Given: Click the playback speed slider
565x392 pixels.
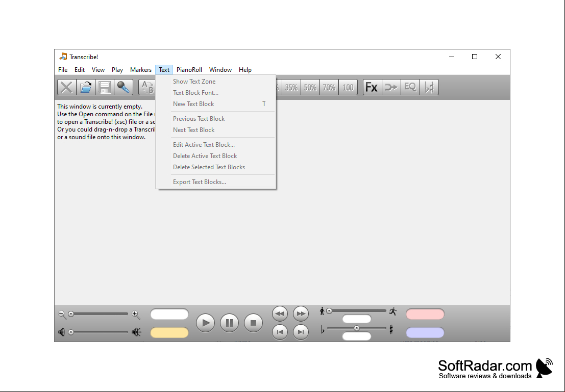Looking at the screenshot, I should [x=356, y=310].
